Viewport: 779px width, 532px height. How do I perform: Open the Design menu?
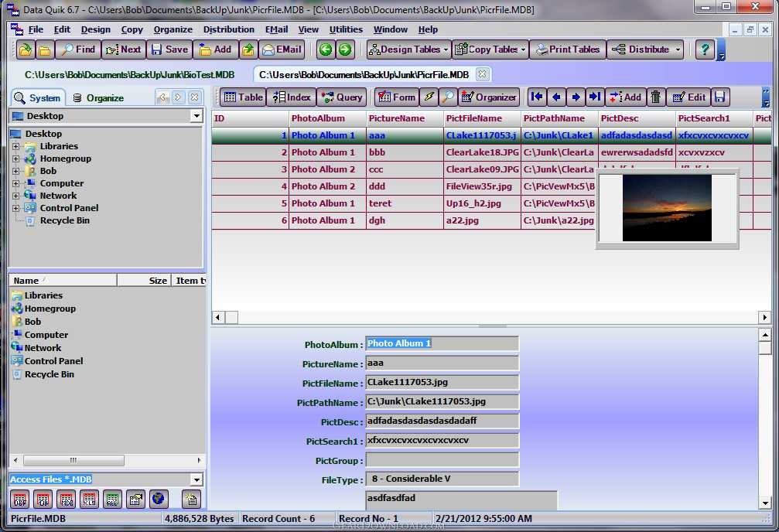click(x=96, y=30)
